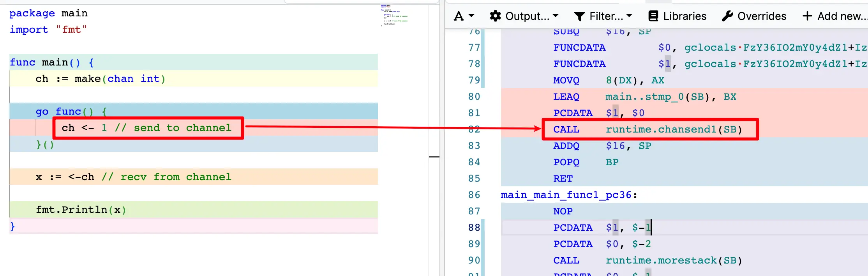Click the plus icon for Add new
The width and height of the screenshot is (868, 276).
807,16
